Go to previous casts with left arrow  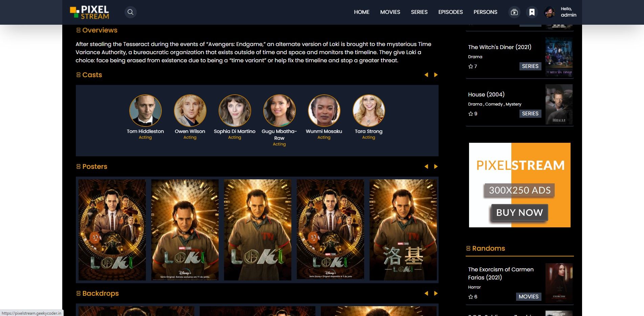click(426, 75)
